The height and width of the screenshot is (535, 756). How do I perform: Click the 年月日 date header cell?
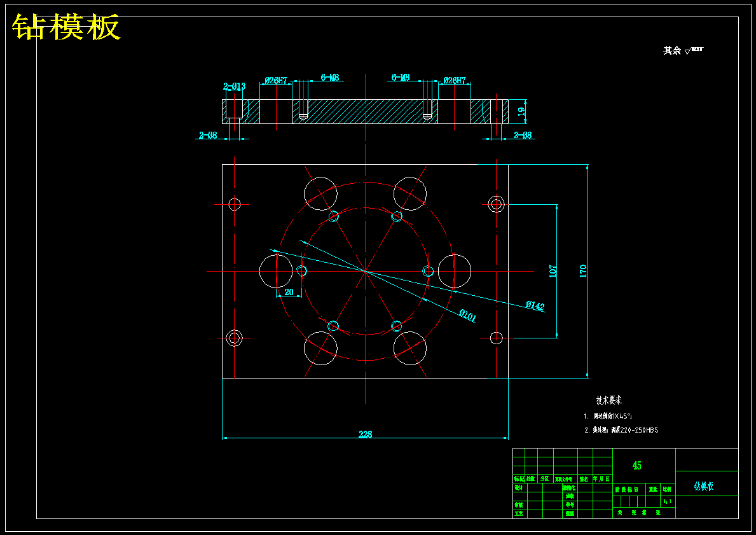tap(601, 479)
